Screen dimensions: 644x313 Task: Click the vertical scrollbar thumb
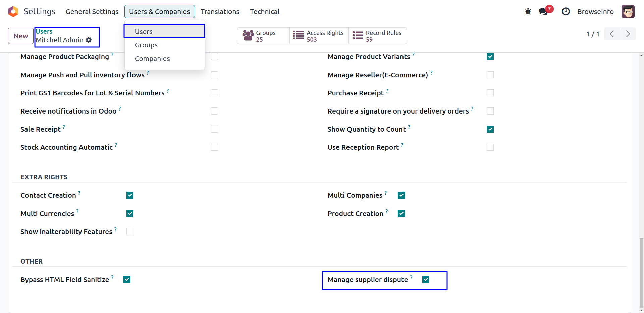[641, 272]
